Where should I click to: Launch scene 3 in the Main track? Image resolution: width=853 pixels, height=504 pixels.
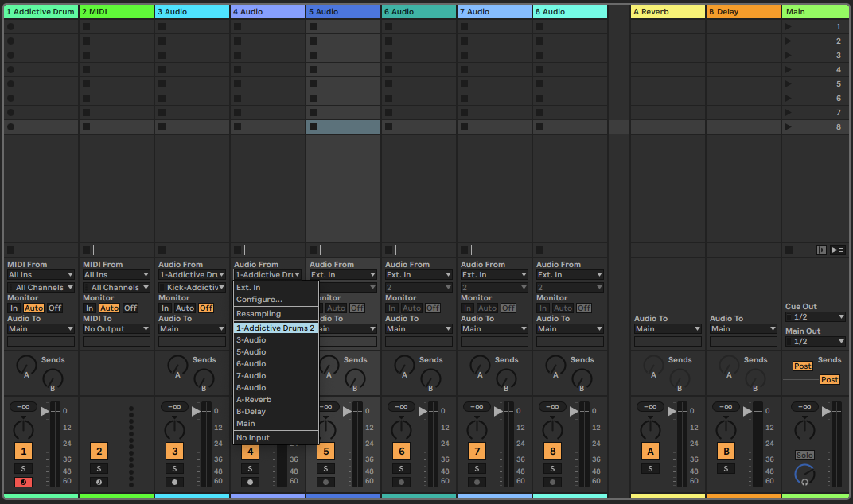pyautogui.click(x=789, y=55)
